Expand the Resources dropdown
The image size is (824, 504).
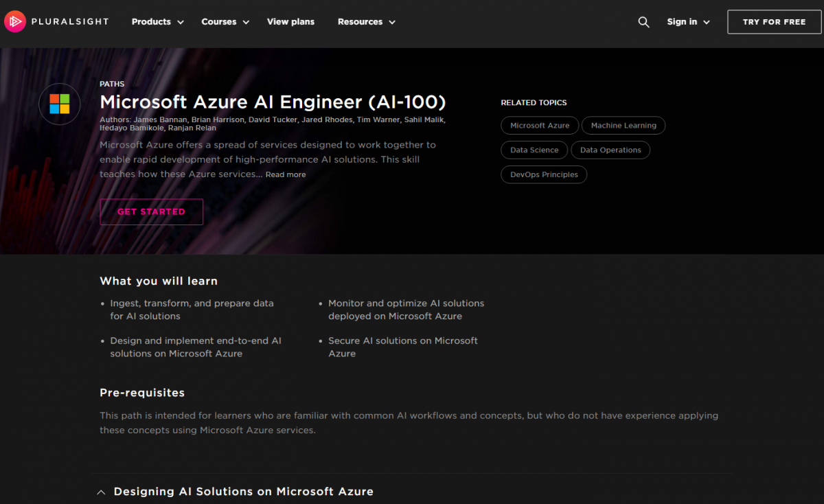pyautogui.click(x=366, y=21)
